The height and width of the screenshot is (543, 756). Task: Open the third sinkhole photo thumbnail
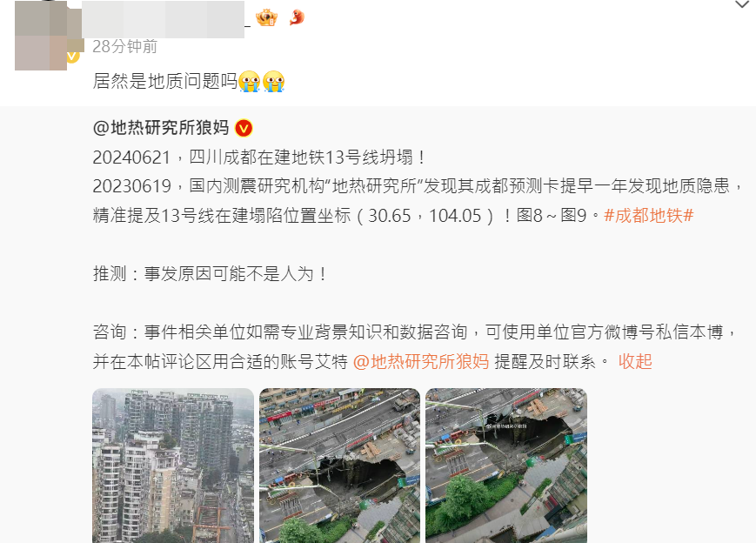pyautogui.click(x=506, y=466)
